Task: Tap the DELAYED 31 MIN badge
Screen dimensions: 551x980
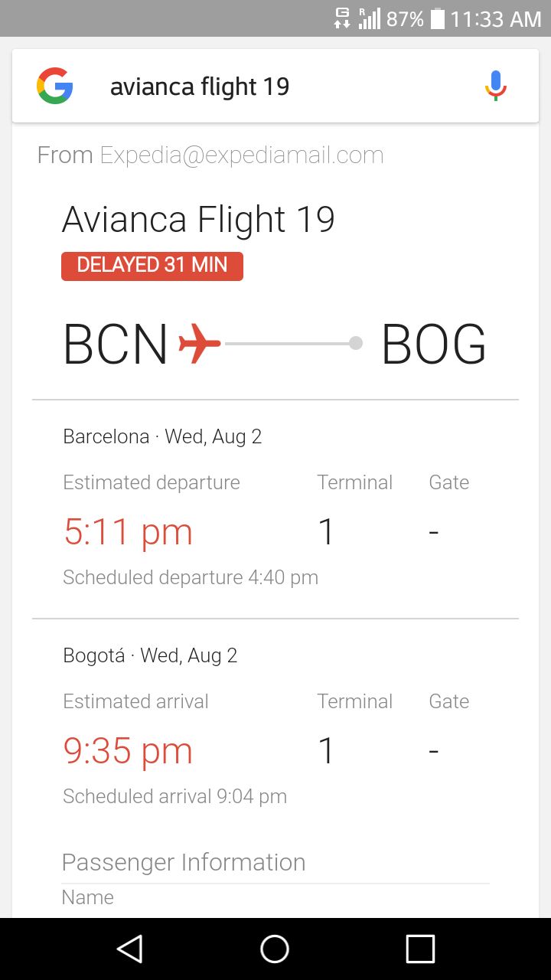Action: click(152, 266)
